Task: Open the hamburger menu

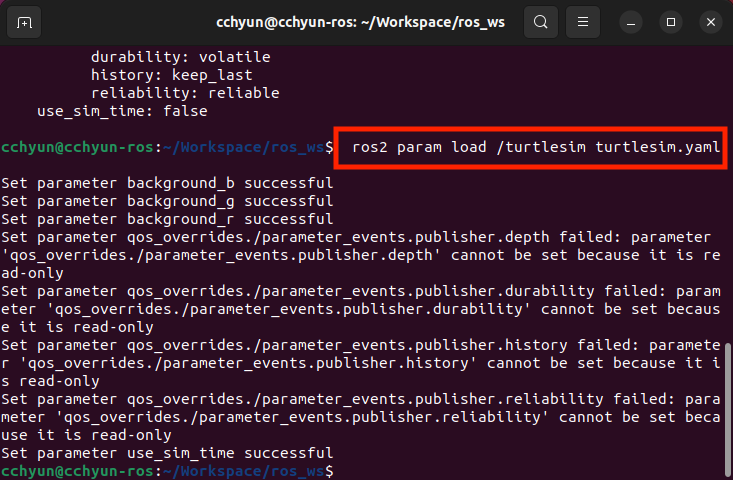Action: (x=582, y=22)
